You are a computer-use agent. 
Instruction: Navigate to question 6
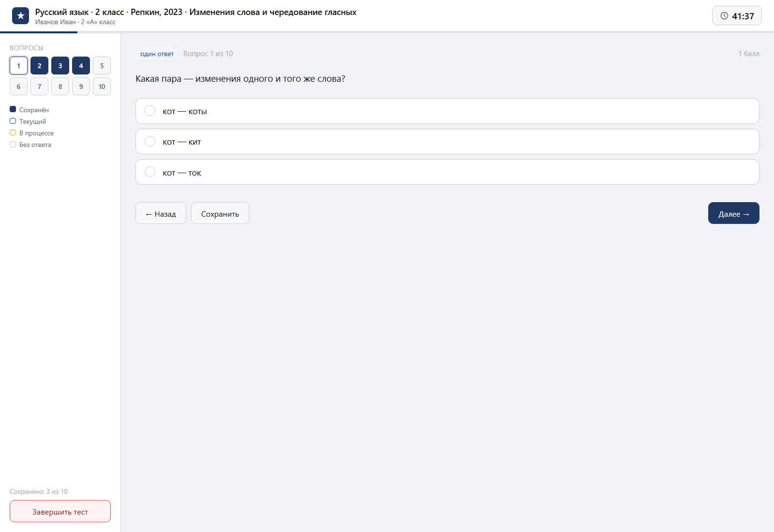[18, 87]
